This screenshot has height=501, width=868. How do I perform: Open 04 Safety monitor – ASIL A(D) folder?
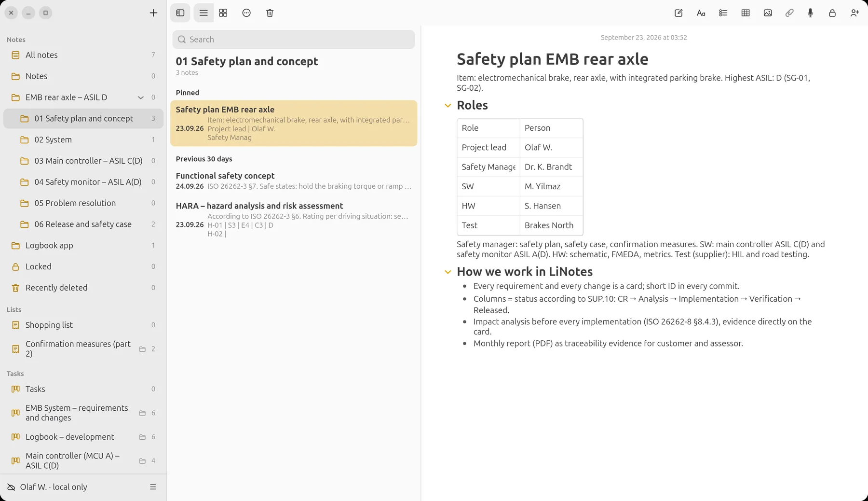click(x=83, y=182)
